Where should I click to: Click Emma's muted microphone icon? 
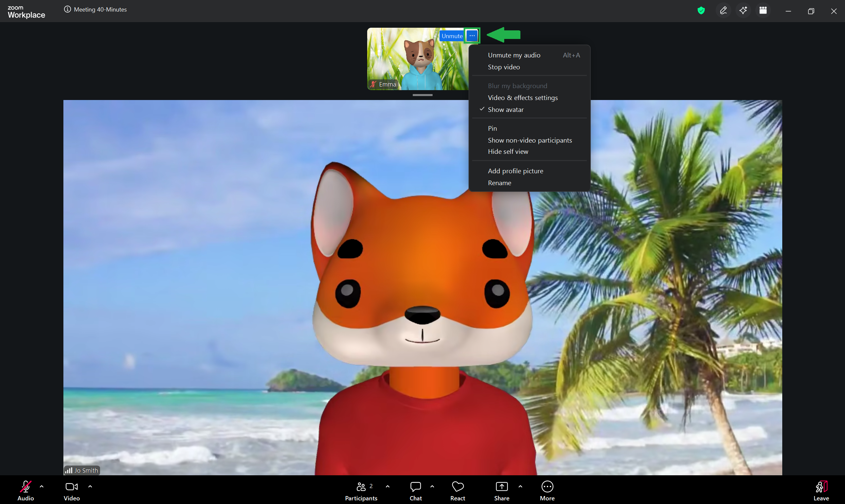click(x=373, y=84)
